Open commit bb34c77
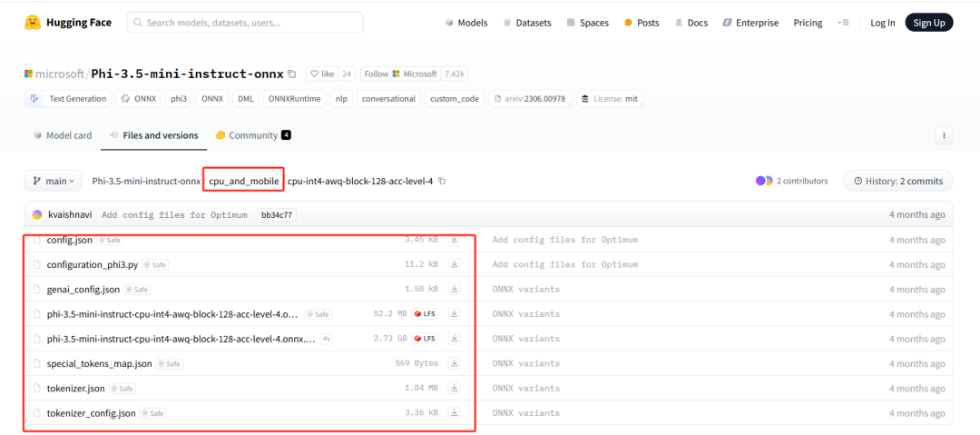The image size is (980, 435). [276, 214]
